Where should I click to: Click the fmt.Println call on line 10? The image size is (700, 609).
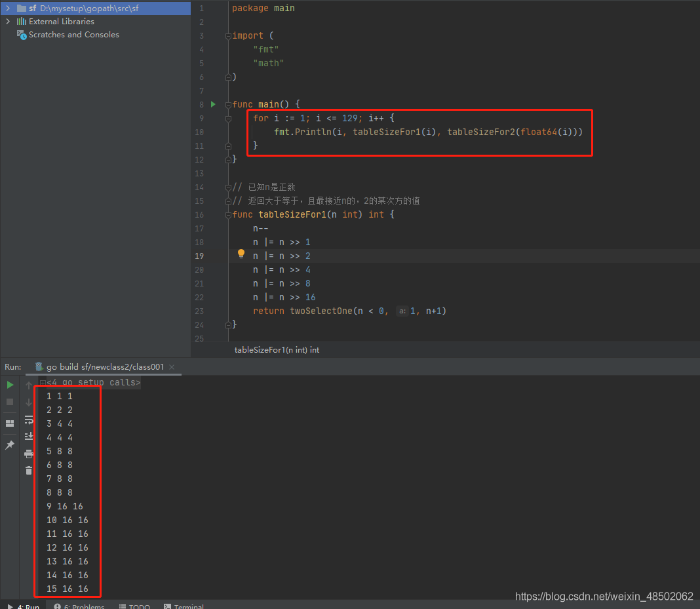[303, 132]
